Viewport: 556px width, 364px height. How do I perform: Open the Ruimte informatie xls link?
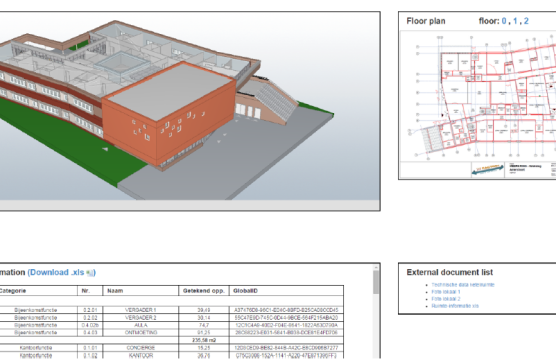(455, 306)
